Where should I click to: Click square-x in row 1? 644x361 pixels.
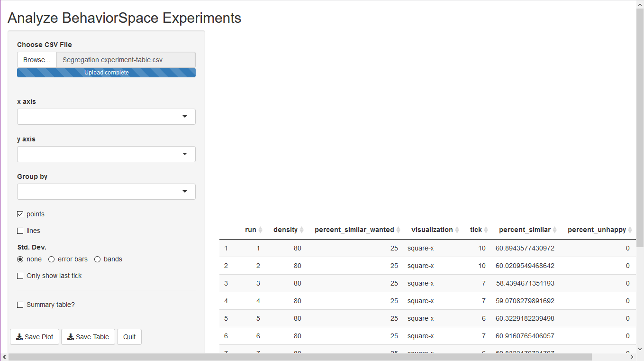tap(420, 248)
